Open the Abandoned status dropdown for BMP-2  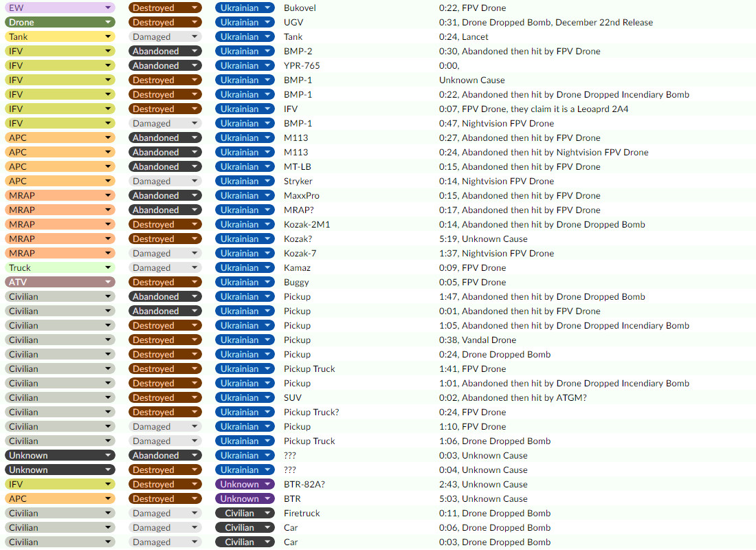(165, 51)
